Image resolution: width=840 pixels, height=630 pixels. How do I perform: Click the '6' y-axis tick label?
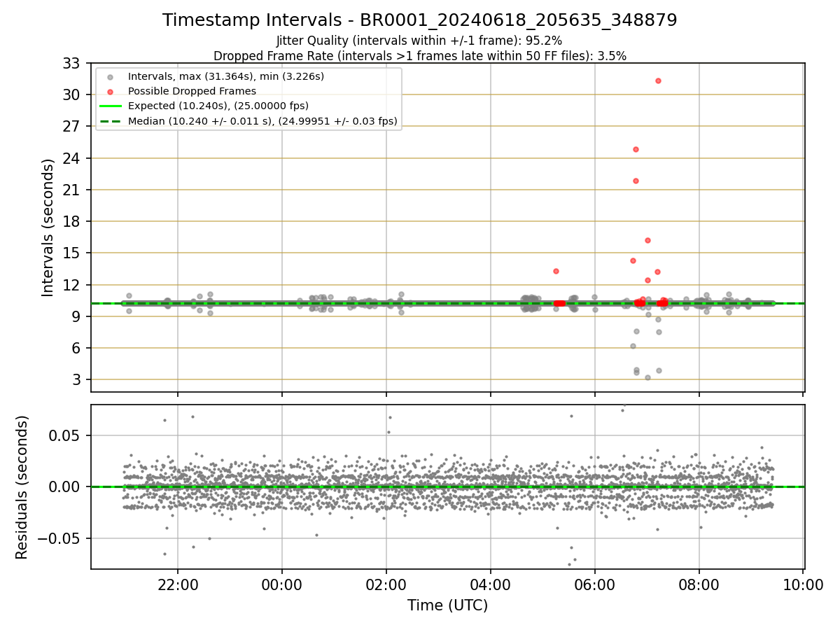(x=77, y=348)
